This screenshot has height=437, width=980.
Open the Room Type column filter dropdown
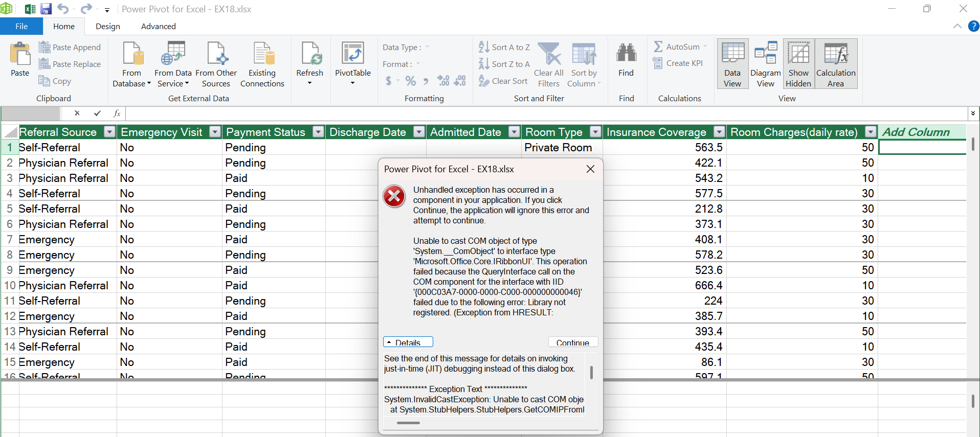pos(595,132)
